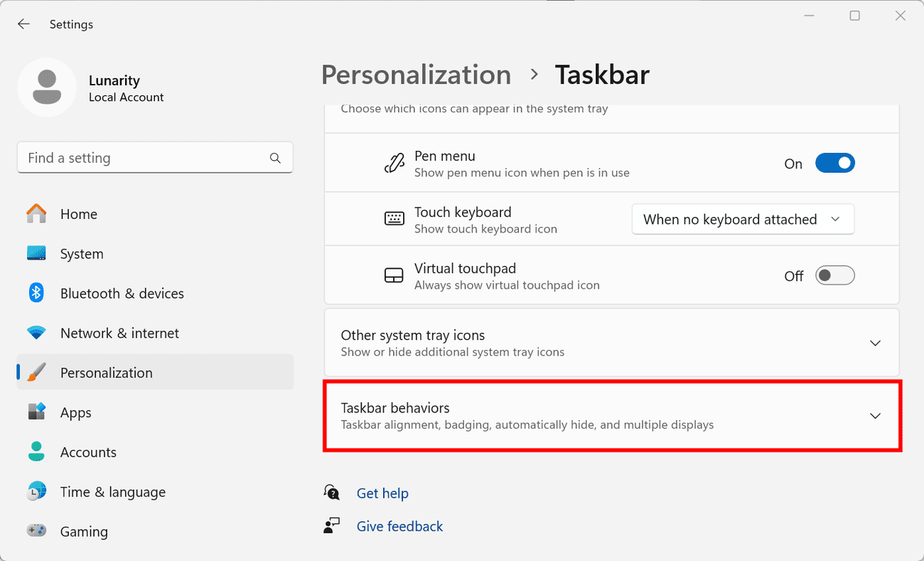Click the Gaming controller icon
Screen dimensions: 924x561
point(36,531)
